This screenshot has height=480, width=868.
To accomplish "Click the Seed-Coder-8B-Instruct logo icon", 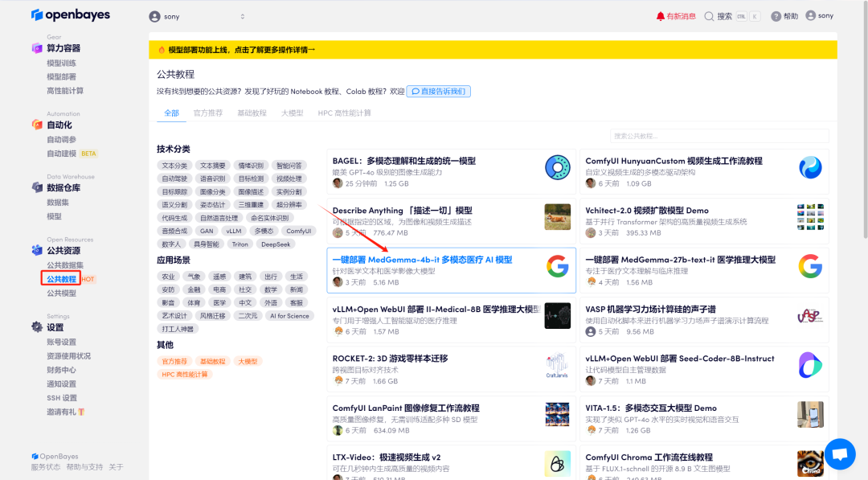I will click(810, 365).
